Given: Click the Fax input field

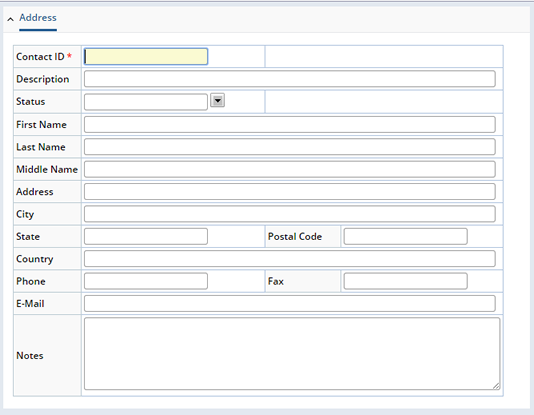Looking at the screenshot, I should (x=406, y=281).
